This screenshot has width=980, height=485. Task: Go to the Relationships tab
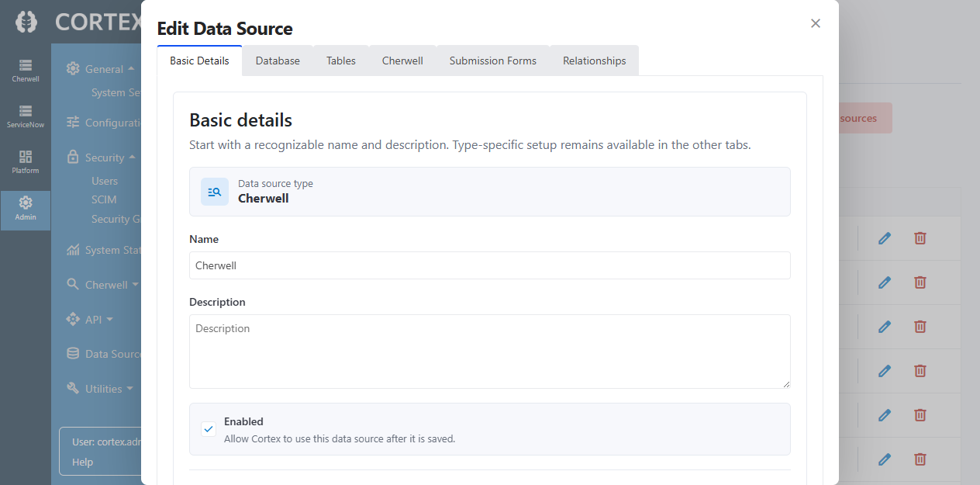tap(595, 61)
